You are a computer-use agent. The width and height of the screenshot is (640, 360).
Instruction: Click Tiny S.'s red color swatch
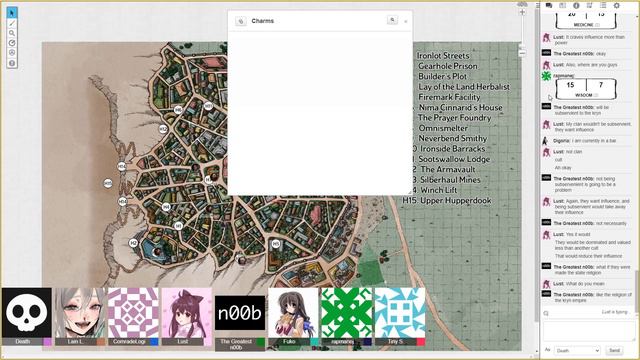pyautogui.click(x=421, y=342)
